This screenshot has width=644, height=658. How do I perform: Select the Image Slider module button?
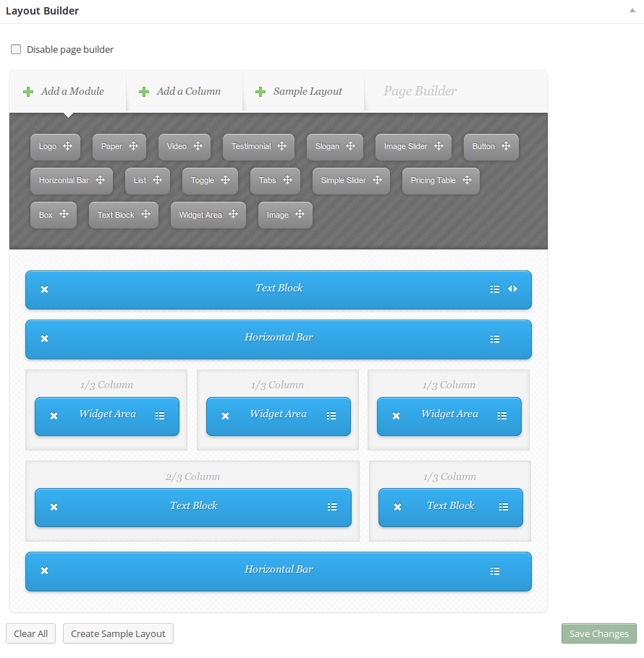point(406,147)
